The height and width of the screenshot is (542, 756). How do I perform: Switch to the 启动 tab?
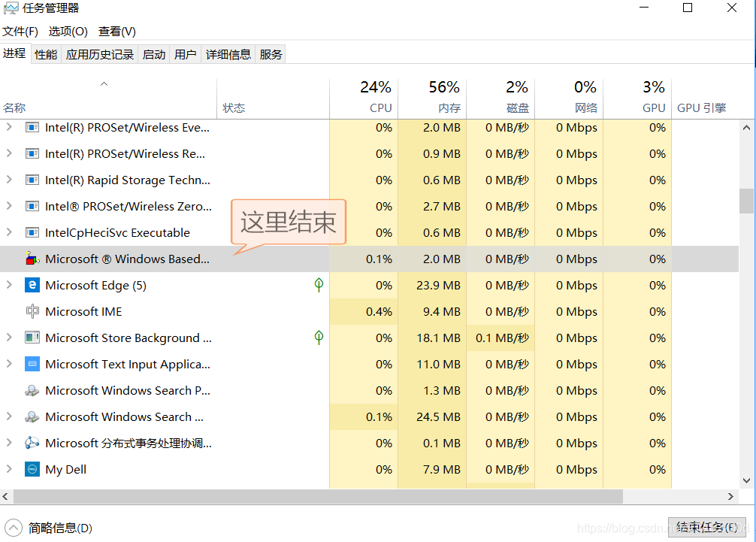154,54
